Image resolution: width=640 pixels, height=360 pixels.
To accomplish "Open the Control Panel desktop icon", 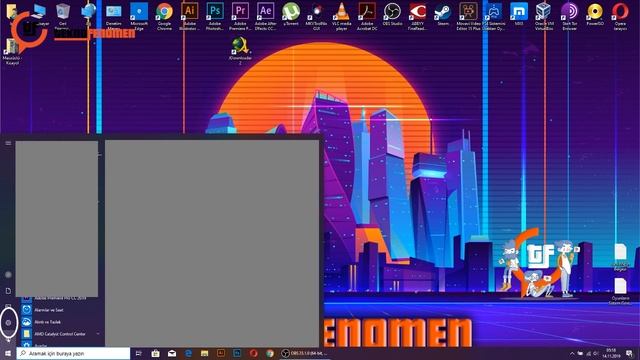I will (113, 16).
